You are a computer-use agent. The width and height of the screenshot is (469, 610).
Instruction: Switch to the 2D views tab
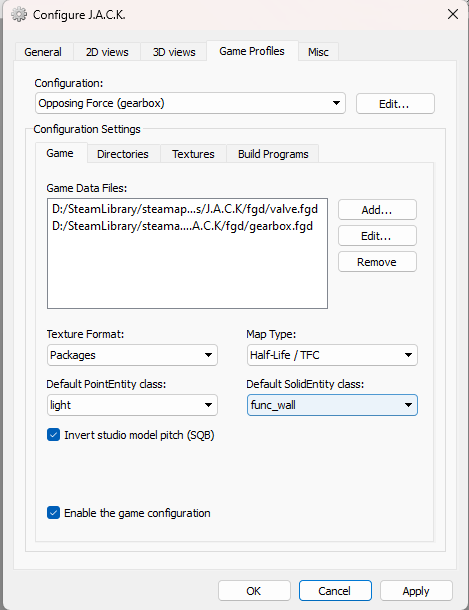tap(107, 52)
